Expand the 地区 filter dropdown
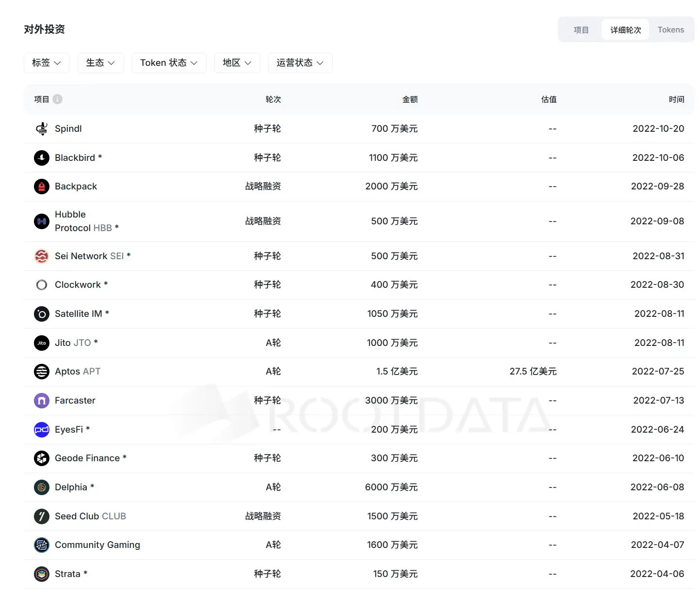The width and height of the screenshot is (700, 593). (x=237, y=63)
